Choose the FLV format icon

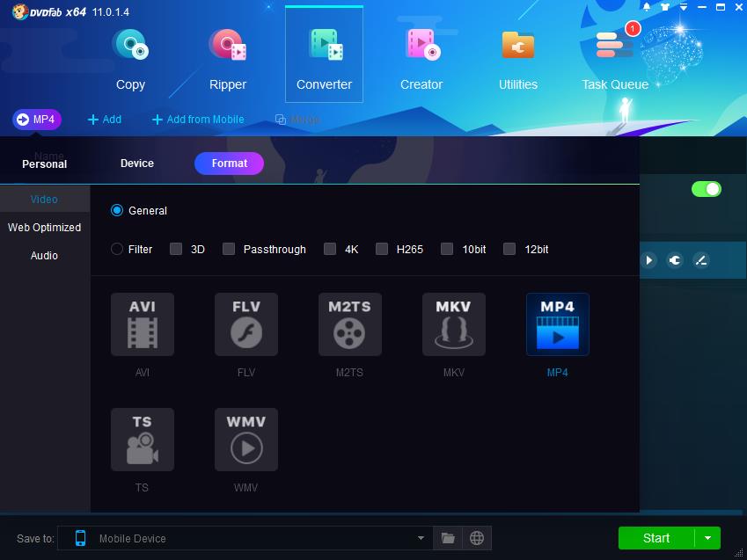click(x=246, y=324)
